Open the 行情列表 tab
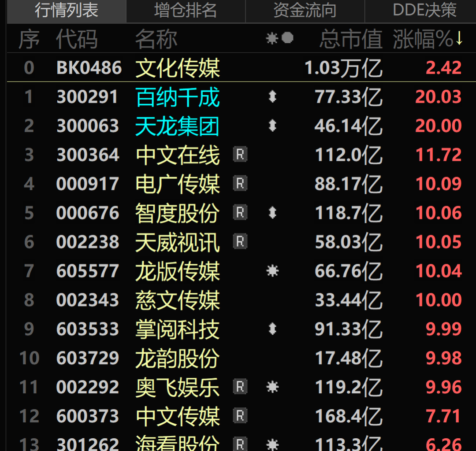The image size is (476, 451). pos(66,11)
